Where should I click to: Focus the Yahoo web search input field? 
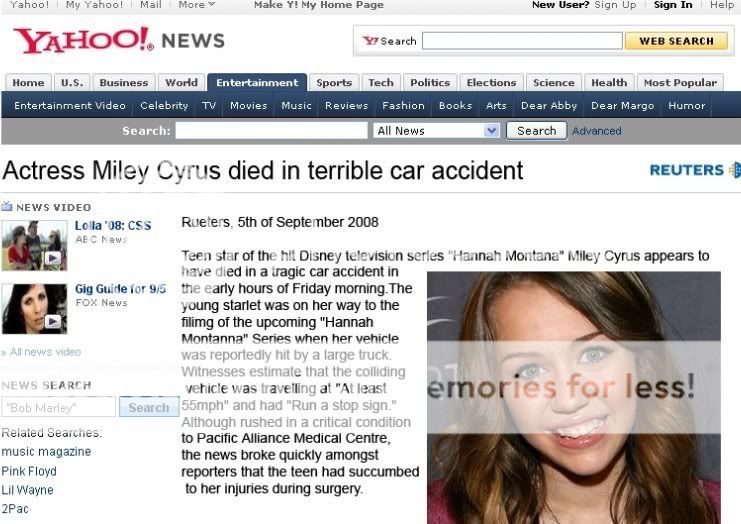point(522,41)
